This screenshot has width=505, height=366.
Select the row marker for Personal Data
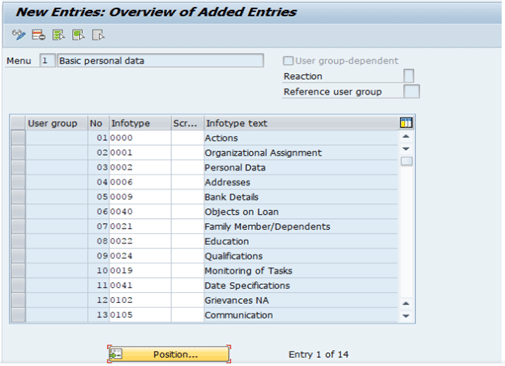(18, 167)
